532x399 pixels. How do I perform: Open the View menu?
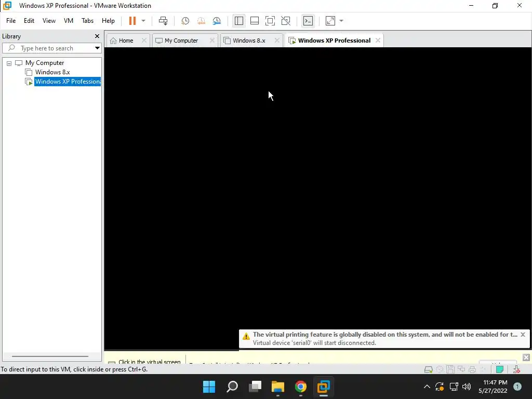click(x=49, y=21)
